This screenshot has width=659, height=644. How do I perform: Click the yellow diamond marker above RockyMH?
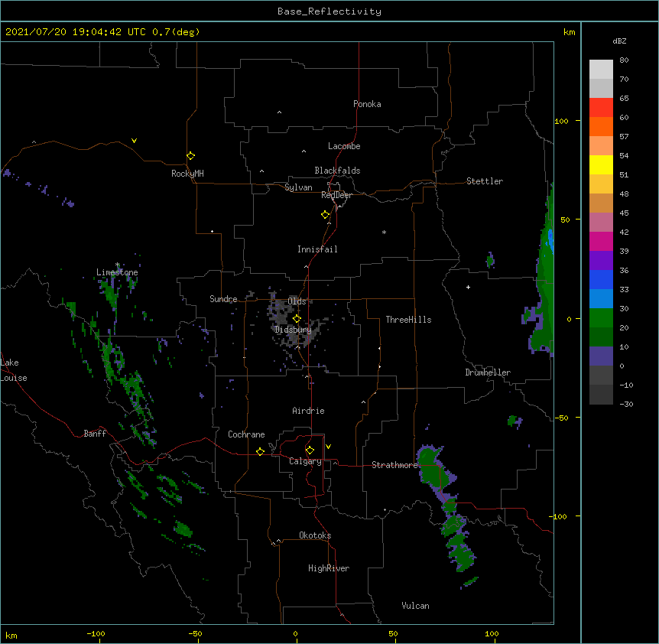[191, 156]
